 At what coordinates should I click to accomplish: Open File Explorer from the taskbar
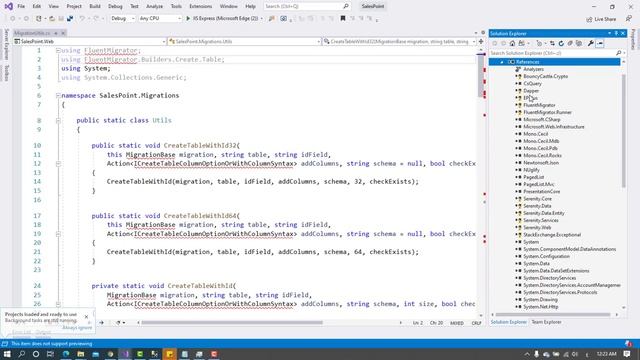coord(80,354)
